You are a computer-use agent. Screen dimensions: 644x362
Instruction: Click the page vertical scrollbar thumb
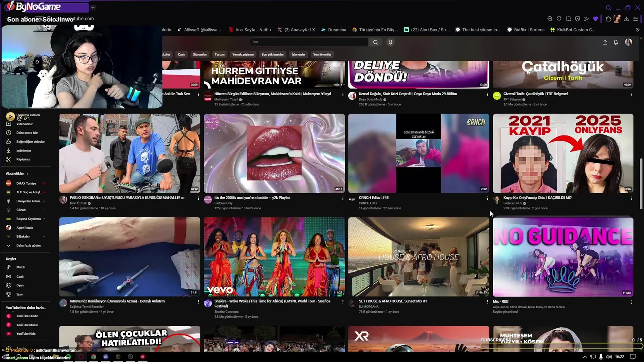point(641,185)
